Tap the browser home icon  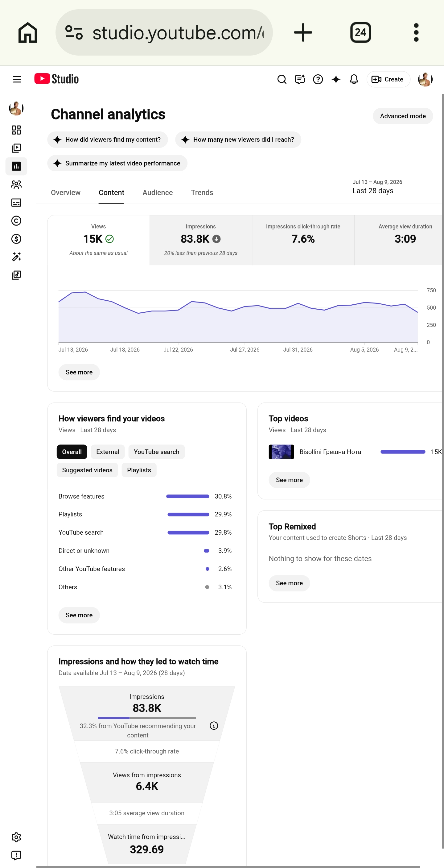(28, 32)
